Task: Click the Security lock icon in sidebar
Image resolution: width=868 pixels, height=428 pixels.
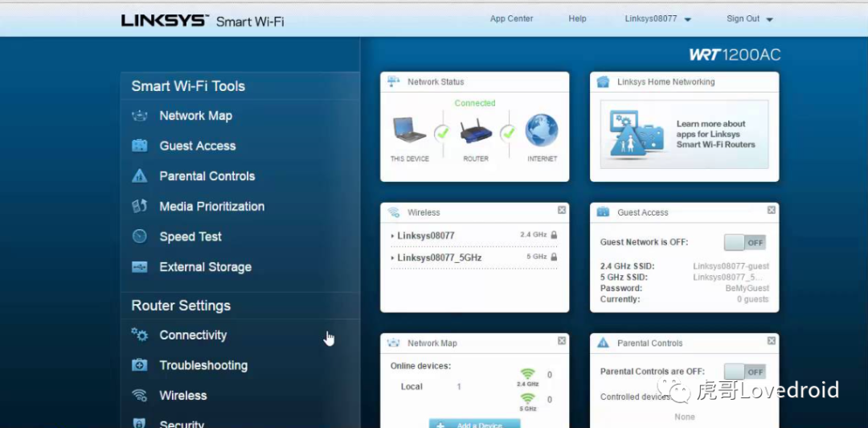Action: click(x=139, y=423)
